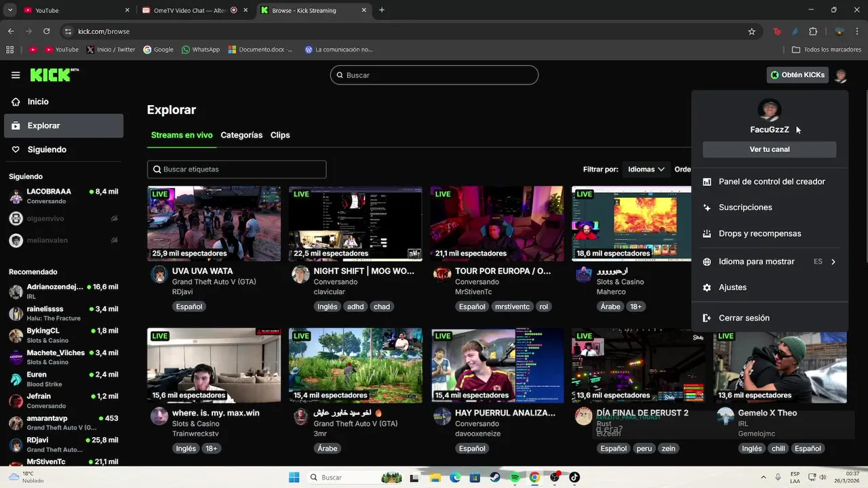868x488 pixels.
Task: Switch to the Categorías tab
Action: 241,135
